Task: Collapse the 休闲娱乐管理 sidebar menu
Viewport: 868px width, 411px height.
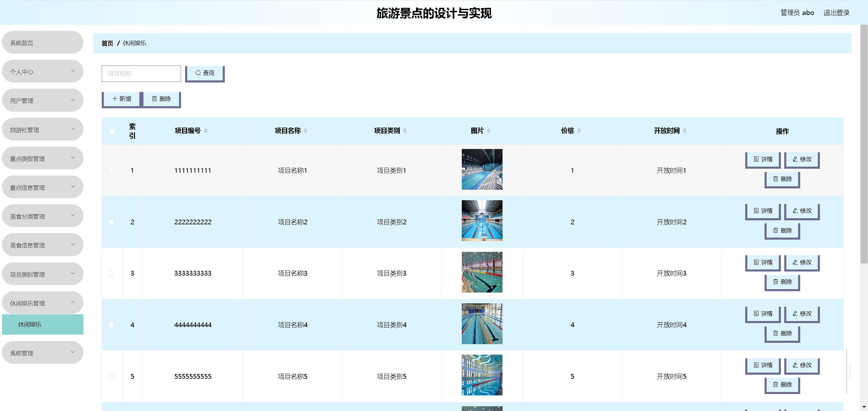Action: click(42, 303)
